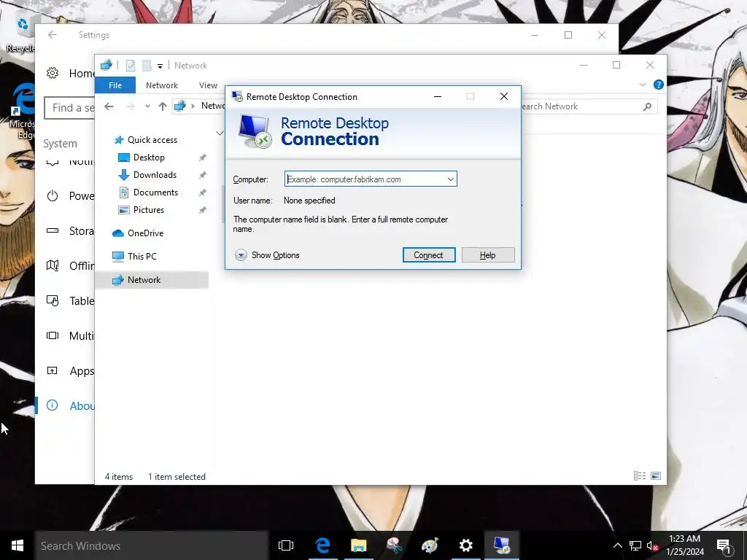Open Desktop in the navigation pane
The height and width of the screenshot is (560, 747).
point(149,157)
